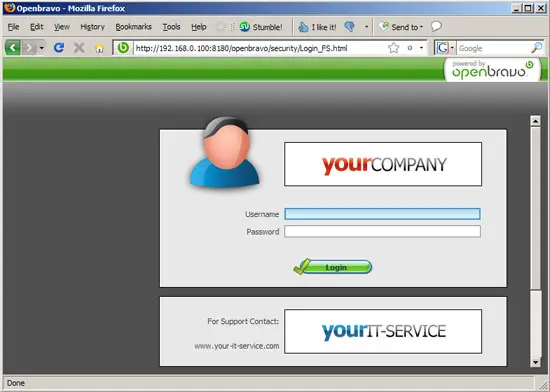Click the Google search box
The height and width of the screenshot is (392, 550).
click(x=494, y=48)
